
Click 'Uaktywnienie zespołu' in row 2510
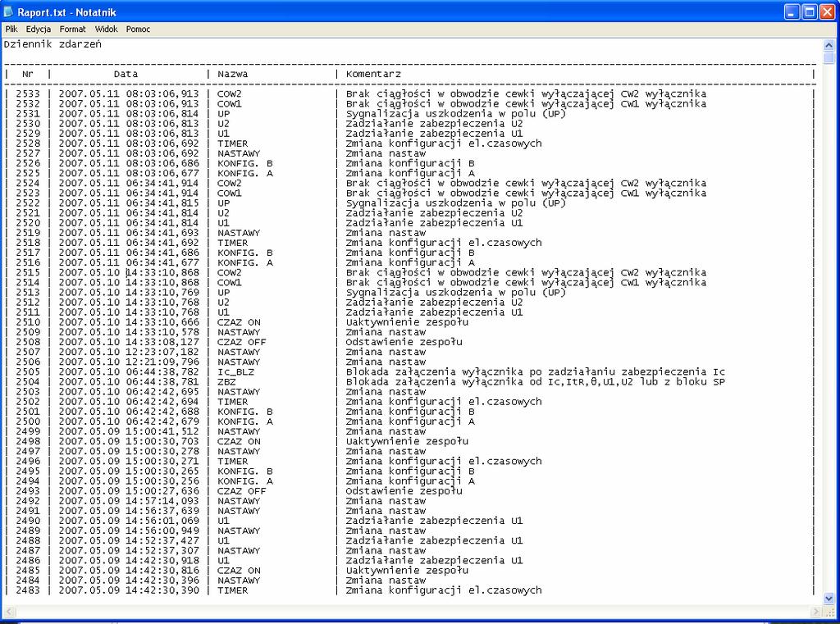click(x=407, y=322)
